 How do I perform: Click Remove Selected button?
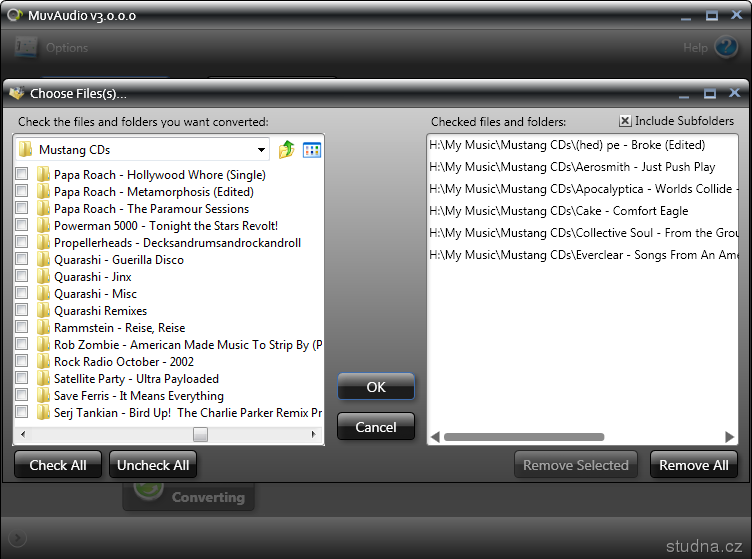(576, 465)
